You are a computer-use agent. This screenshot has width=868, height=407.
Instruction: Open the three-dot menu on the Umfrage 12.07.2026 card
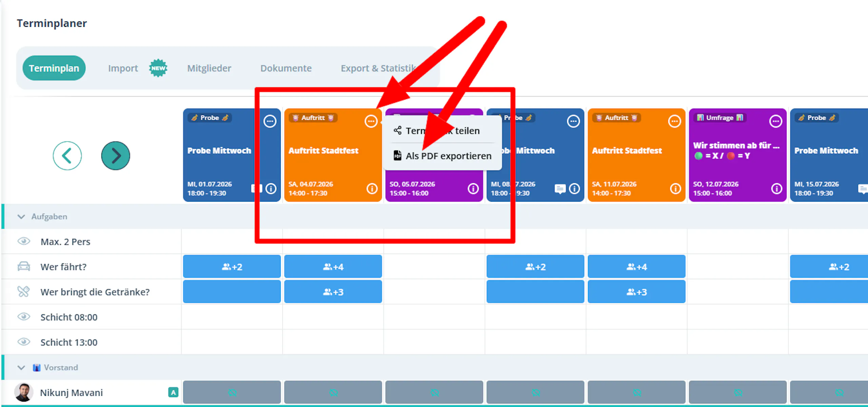click(x=776, y=121)
